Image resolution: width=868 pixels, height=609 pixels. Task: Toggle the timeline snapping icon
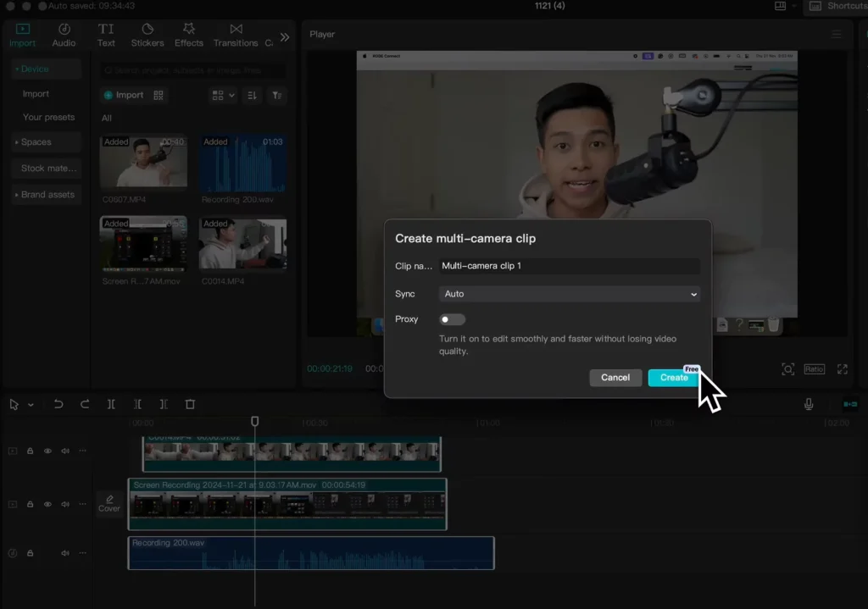(849, 404)
